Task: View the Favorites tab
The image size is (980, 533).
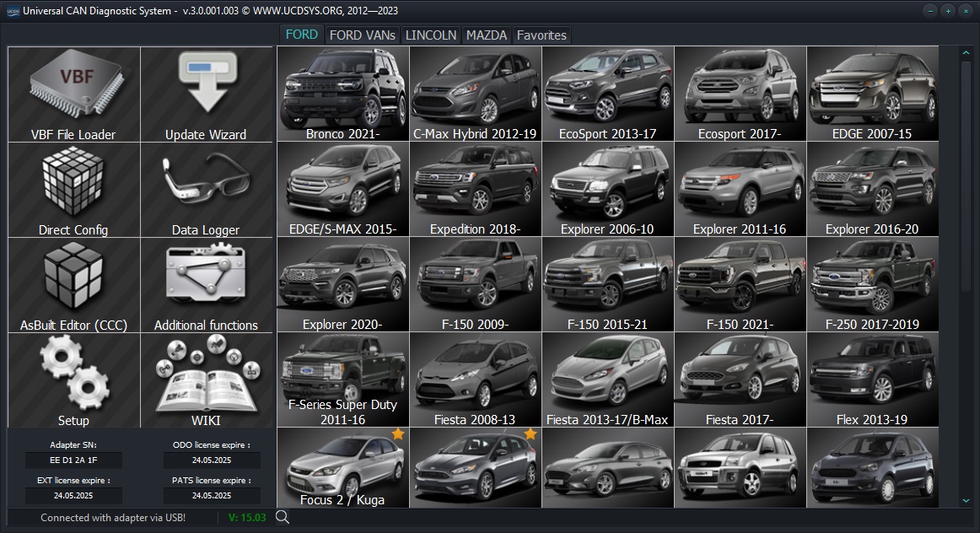Action: tap(541, 35)
